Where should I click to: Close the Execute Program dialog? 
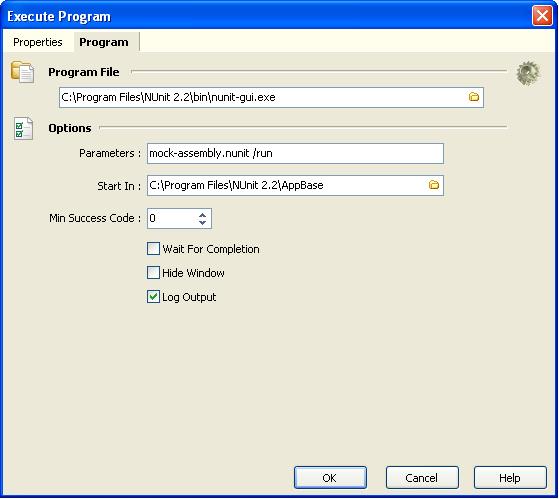coord(542,16)
